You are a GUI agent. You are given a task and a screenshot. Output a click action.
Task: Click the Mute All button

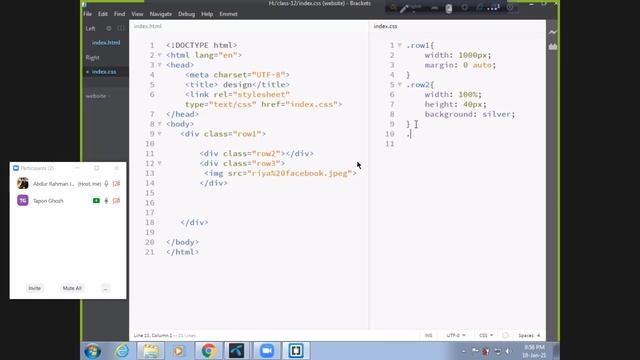coord(72,288)
